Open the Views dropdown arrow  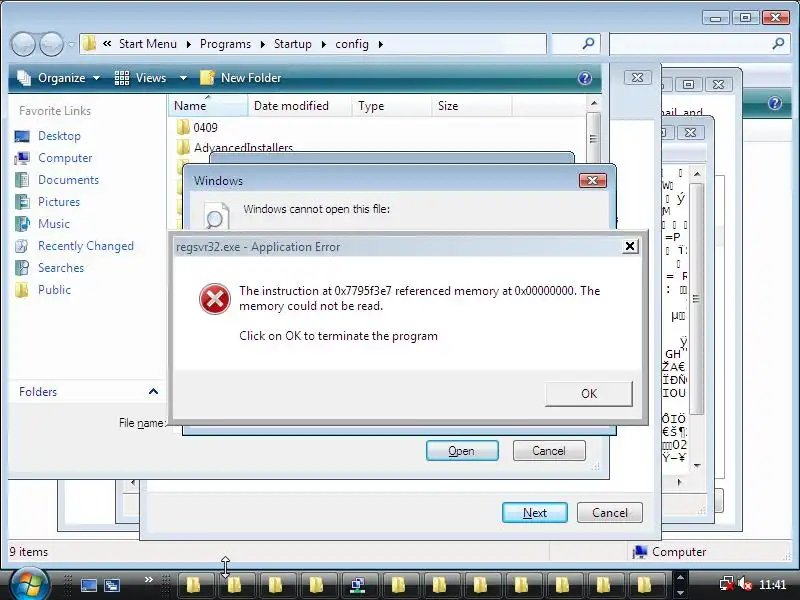coord(183,78)
